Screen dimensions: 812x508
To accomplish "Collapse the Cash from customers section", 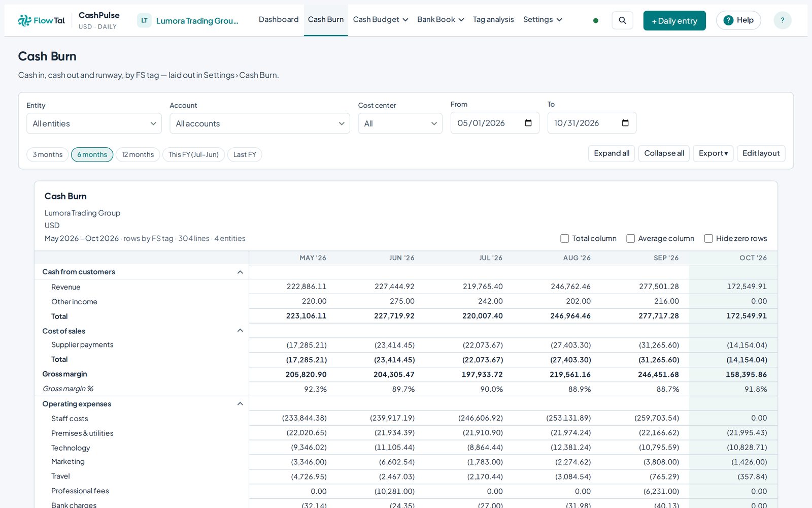I will click(x=240, y=272).
